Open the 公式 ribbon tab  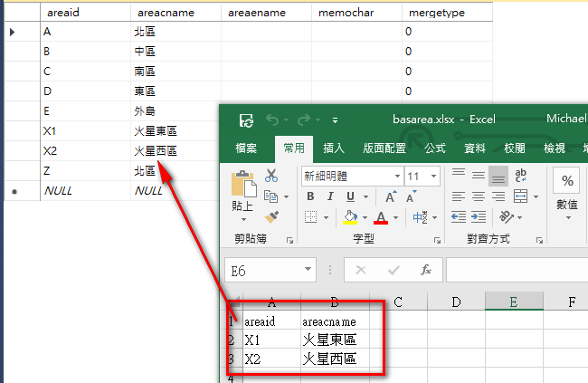435,148
